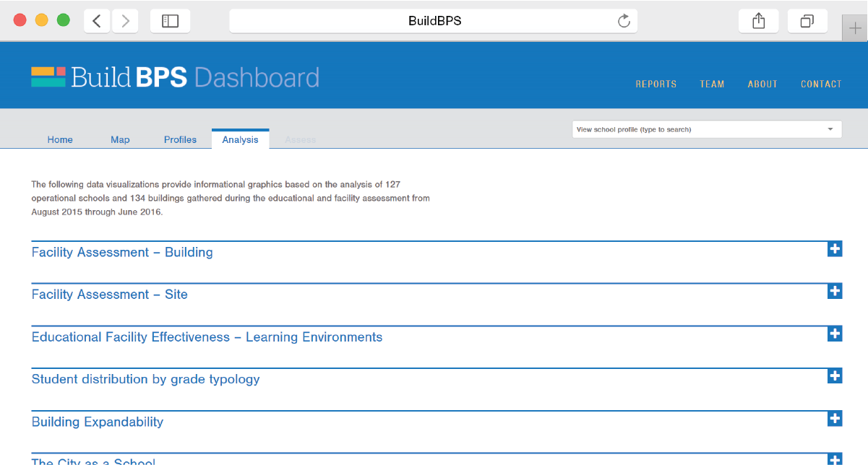Open the REPORTS link in header
868x465 pixels.
tap(656, 84)
